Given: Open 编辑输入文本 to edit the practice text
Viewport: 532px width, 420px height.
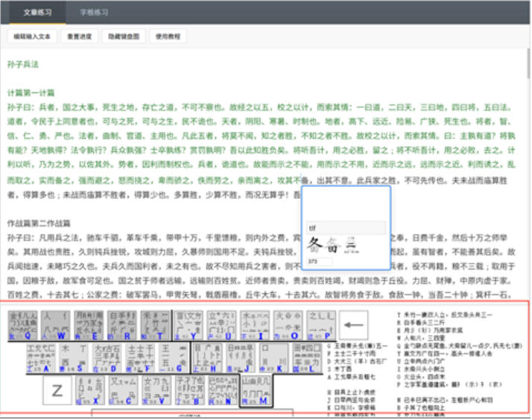Looking at the screenshot, I should coord(32,36).
